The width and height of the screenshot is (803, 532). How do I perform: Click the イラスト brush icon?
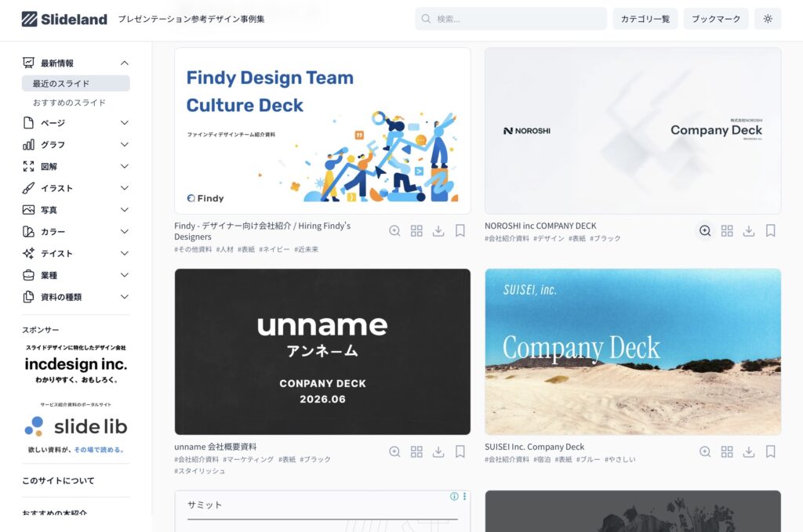click(x=29, y=188)
